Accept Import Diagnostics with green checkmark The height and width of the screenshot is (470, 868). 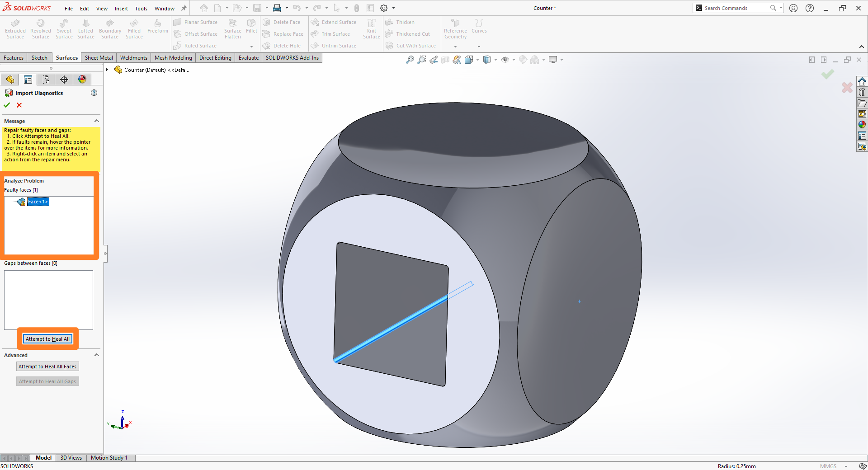[x=6, y=105]
